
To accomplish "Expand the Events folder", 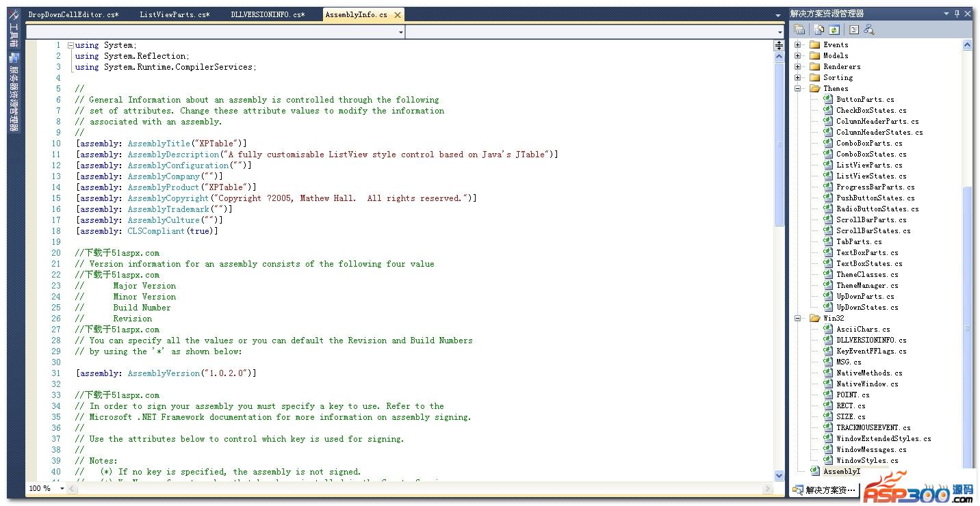I will point(798,44).
